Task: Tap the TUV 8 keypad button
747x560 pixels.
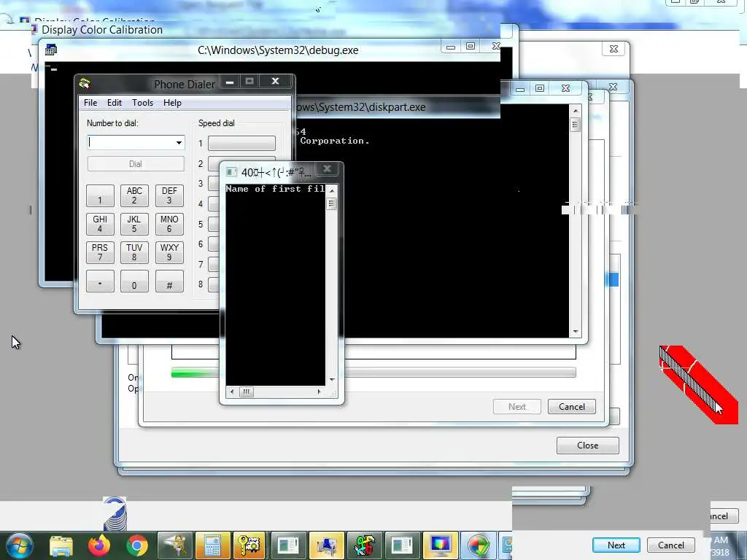Action: 134,252
